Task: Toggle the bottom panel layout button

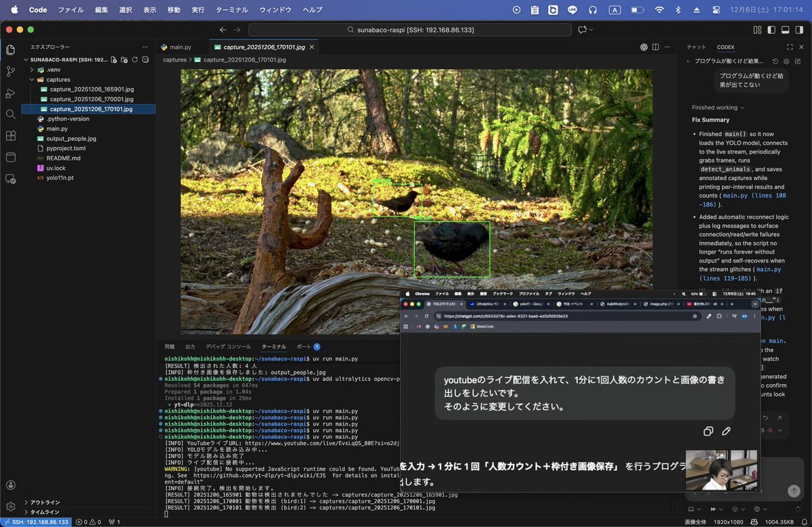Action: tap(785, 30)
